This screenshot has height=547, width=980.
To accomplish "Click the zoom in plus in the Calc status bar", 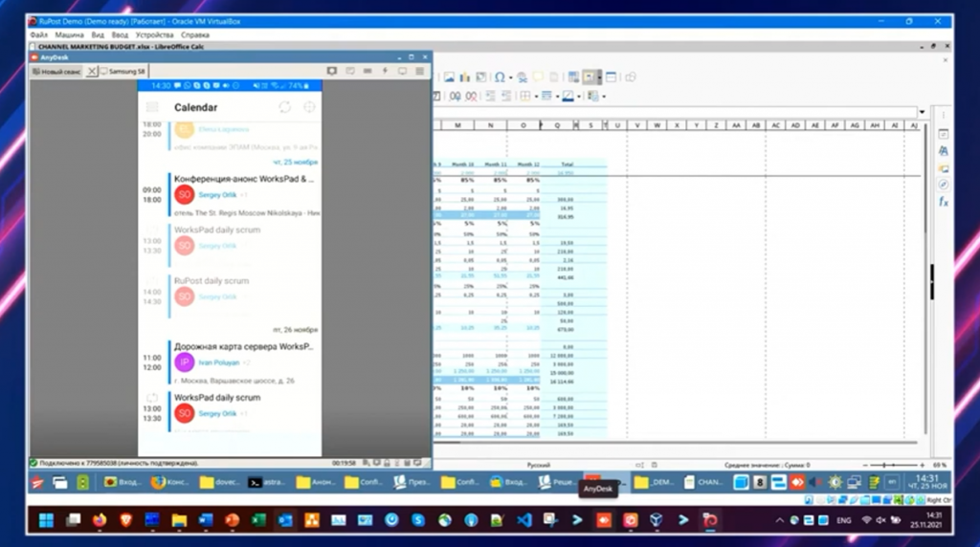I will pos(922,465).
